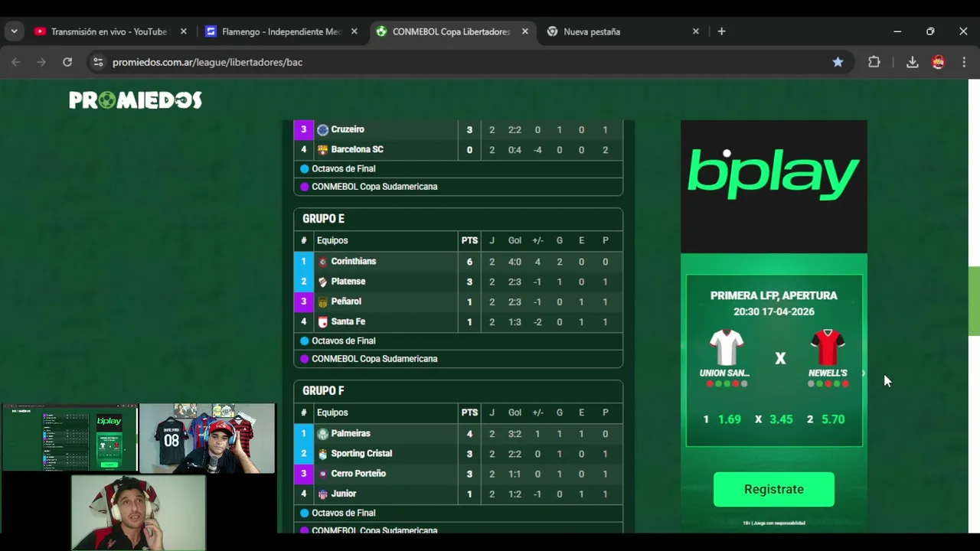Click the bplay advertisement logo
This screenshot has height=551, width=980.
tap(773, 174)
